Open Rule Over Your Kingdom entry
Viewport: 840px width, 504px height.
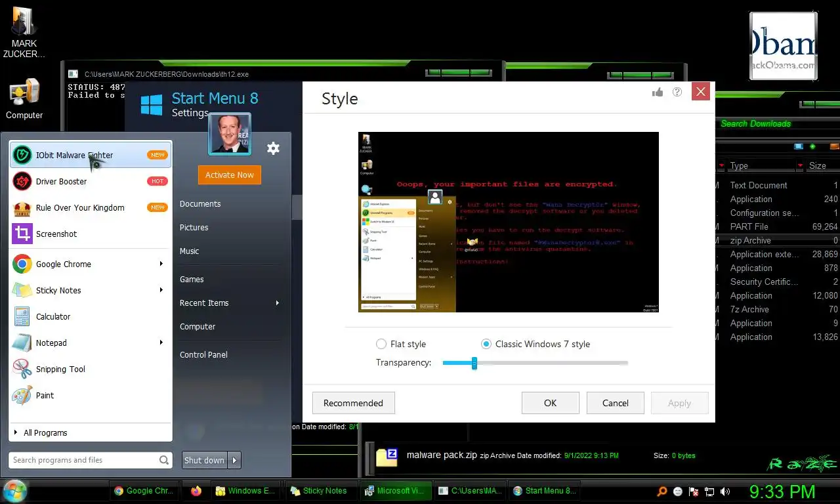click(x=91, y=207)
